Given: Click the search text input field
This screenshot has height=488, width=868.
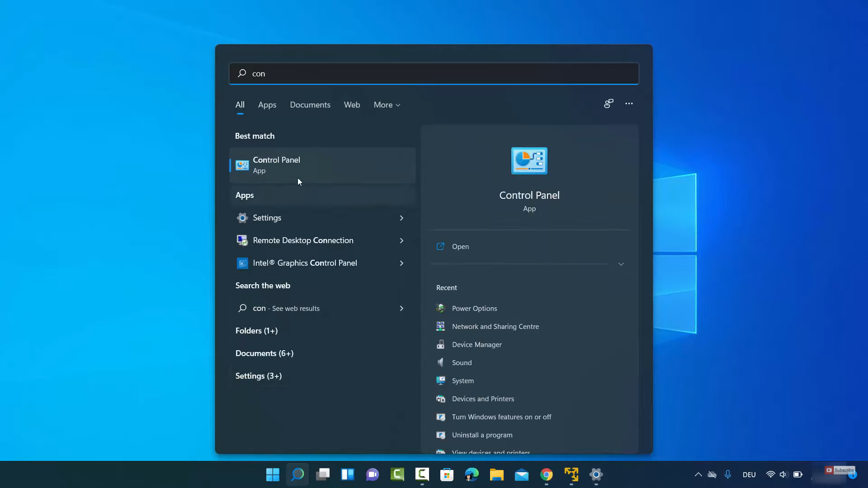Looking at the screenshot, I should (434, 73).
